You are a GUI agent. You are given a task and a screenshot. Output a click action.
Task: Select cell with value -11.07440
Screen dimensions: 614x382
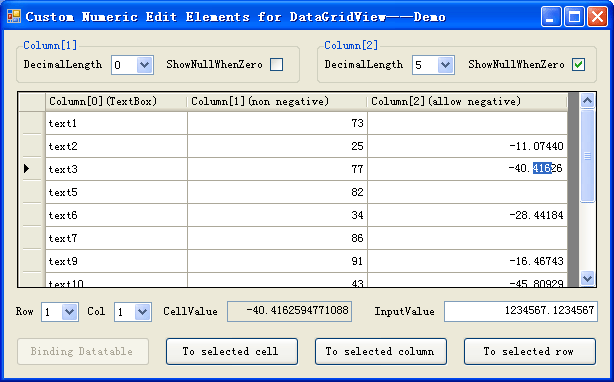468,146
